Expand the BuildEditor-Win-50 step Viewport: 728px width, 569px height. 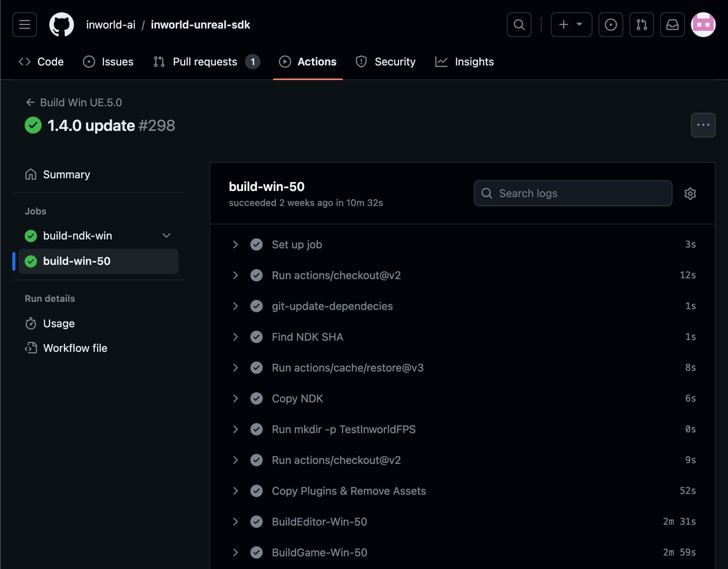(235, 522)
